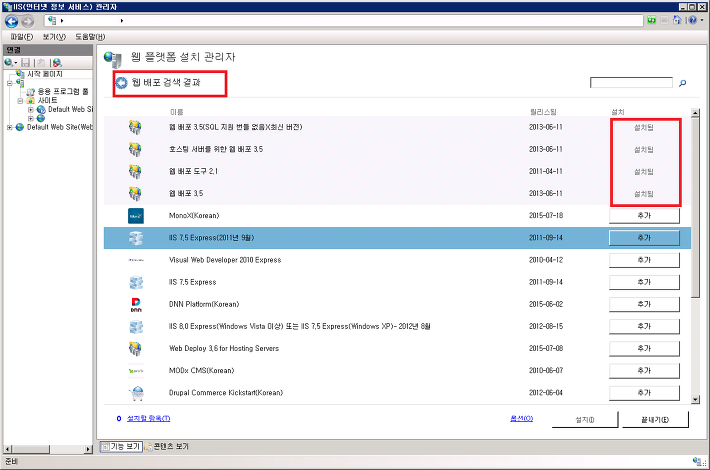
Task: Open the 설치할 항목(T) link
Action: click(x=149, y=418)
